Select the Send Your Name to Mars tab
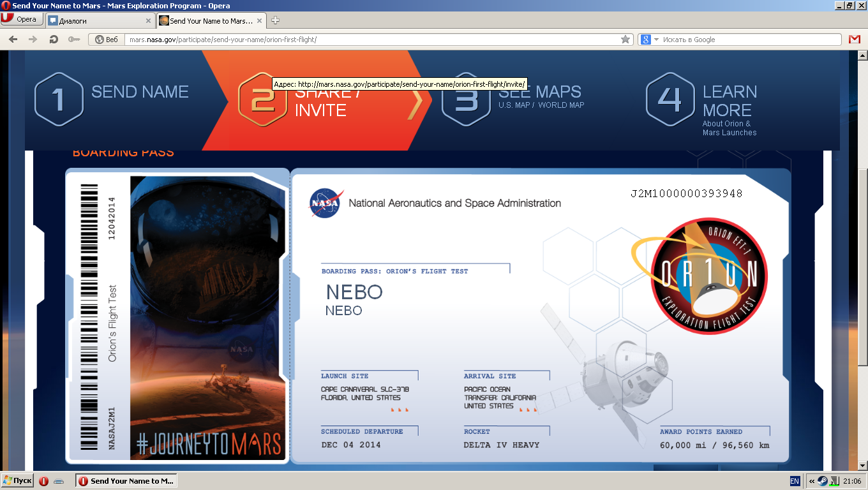 (x=211, y=20)
